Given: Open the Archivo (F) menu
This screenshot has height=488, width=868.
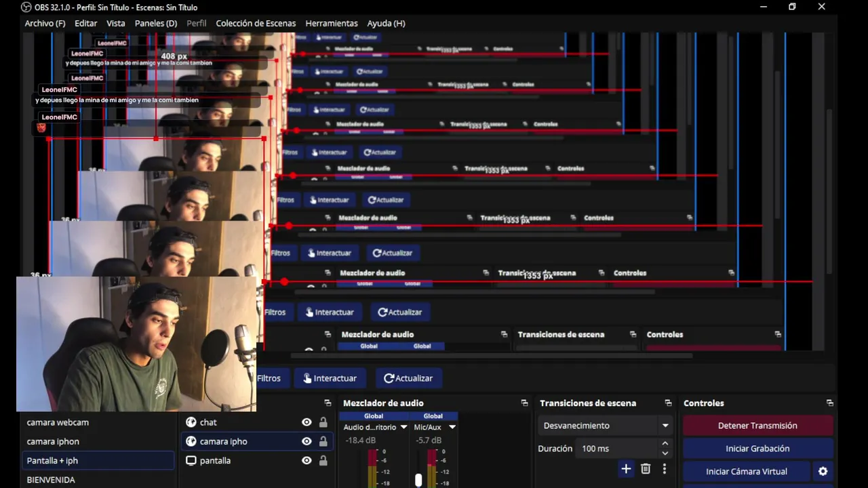Looking at the screenshot, I should coord(45,23).
